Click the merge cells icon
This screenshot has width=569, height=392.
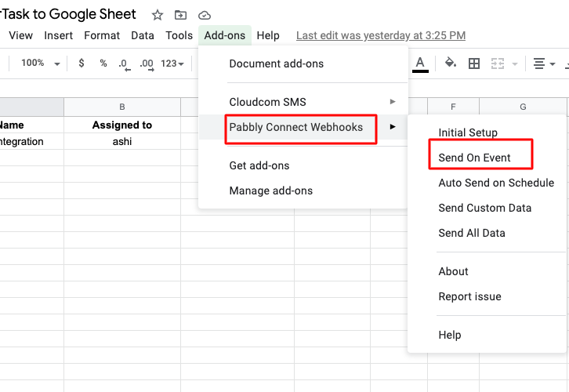[498, 64]
